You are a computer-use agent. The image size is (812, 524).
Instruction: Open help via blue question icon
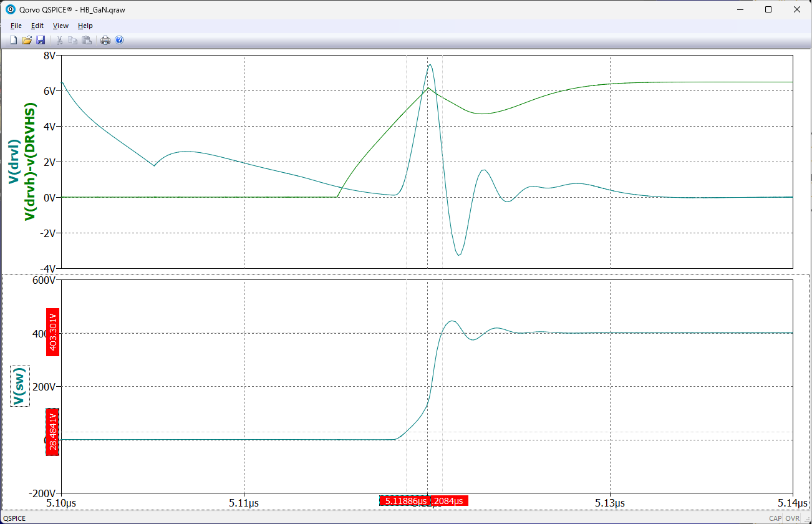coord(119,40)
